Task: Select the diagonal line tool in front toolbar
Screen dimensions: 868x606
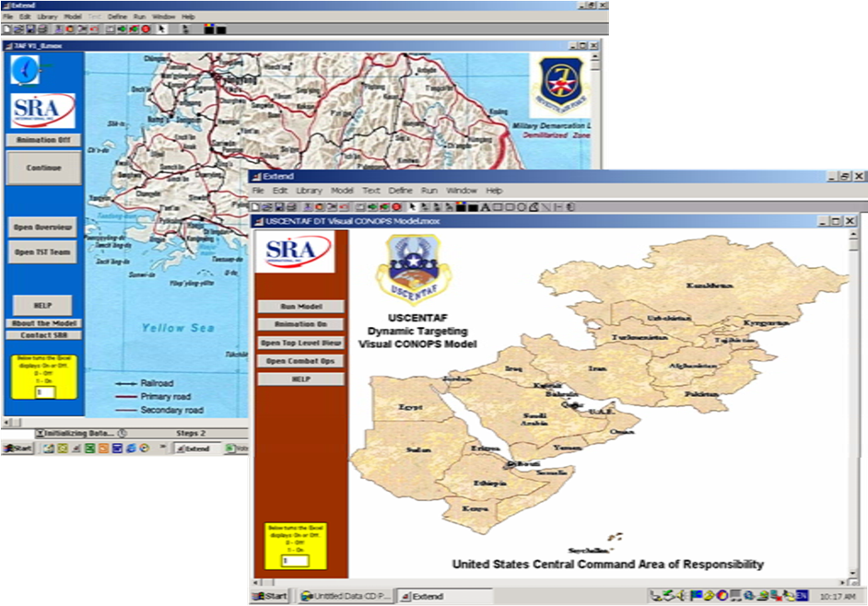Action: 545,207
